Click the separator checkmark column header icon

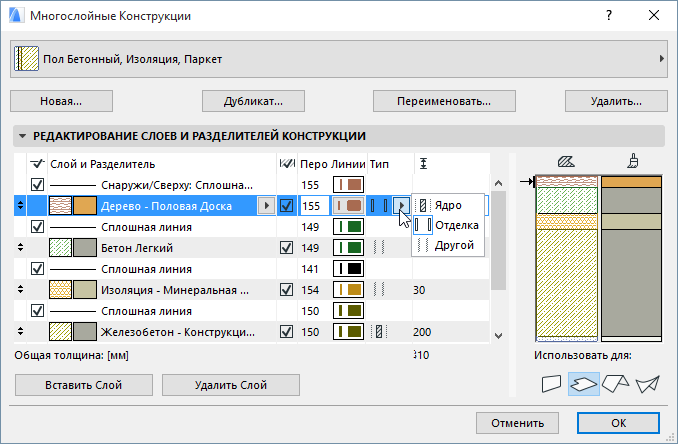click(38, 163)
